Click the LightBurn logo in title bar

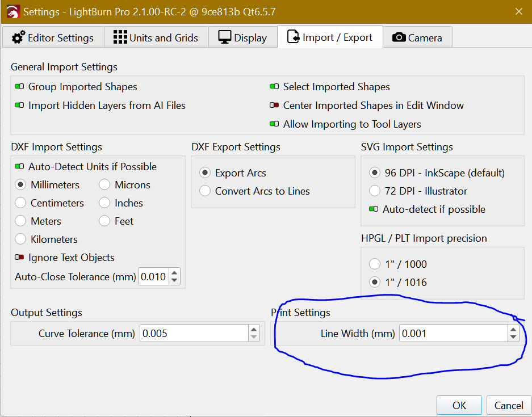[x=12, y=11]
